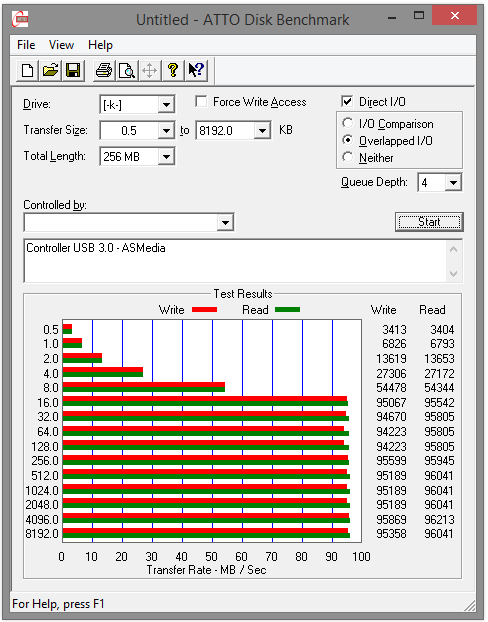
Task: Click the description scrollbar up arrow
Action: pos(454,250)
